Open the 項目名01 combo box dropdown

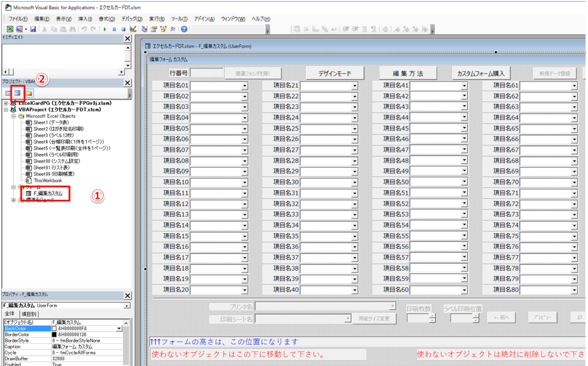[245, 86]
